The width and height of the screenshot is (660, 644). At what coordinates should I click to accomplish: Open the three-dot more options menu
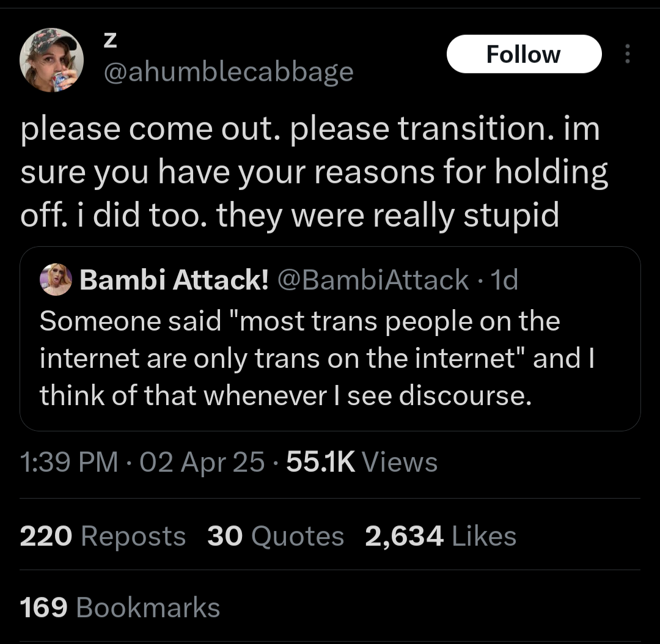(x=628, y=54)
